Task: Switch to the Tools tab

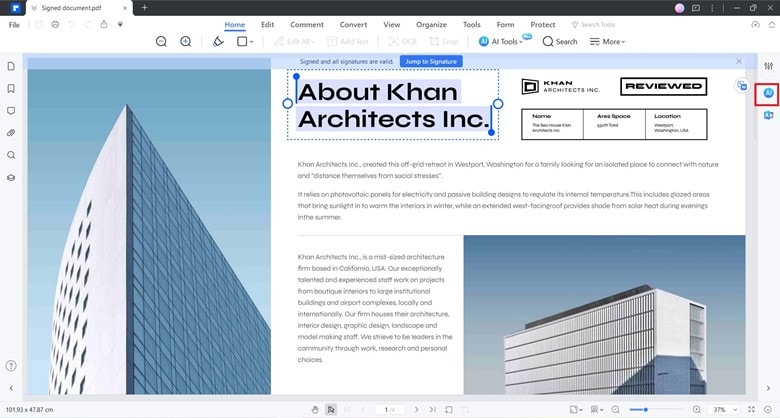Action: 472,24
